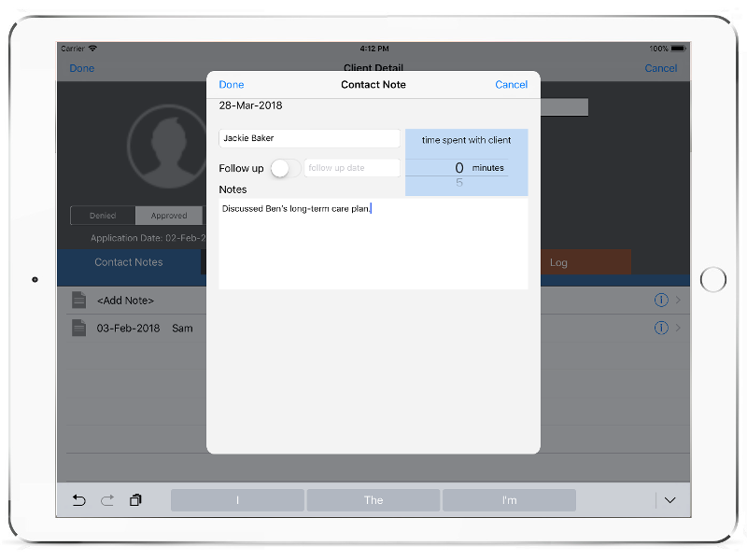Tap document icon beside Add Note

79,300
